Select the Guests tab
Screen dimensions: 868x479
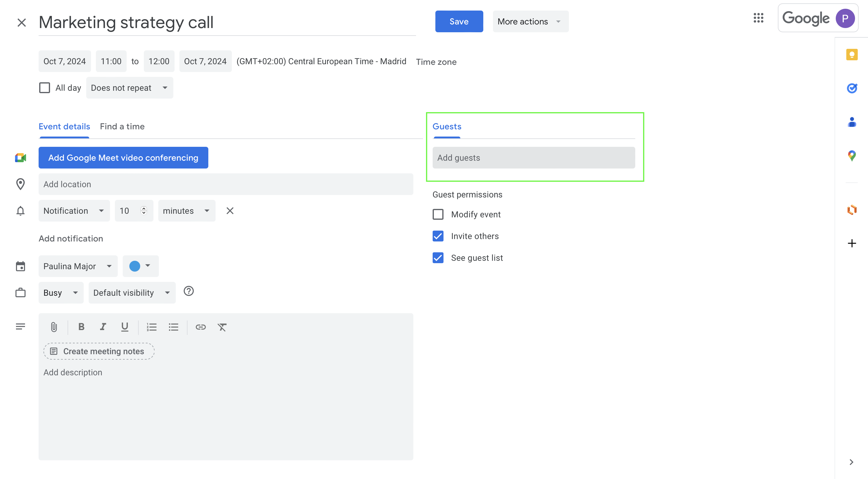[447, 126]
